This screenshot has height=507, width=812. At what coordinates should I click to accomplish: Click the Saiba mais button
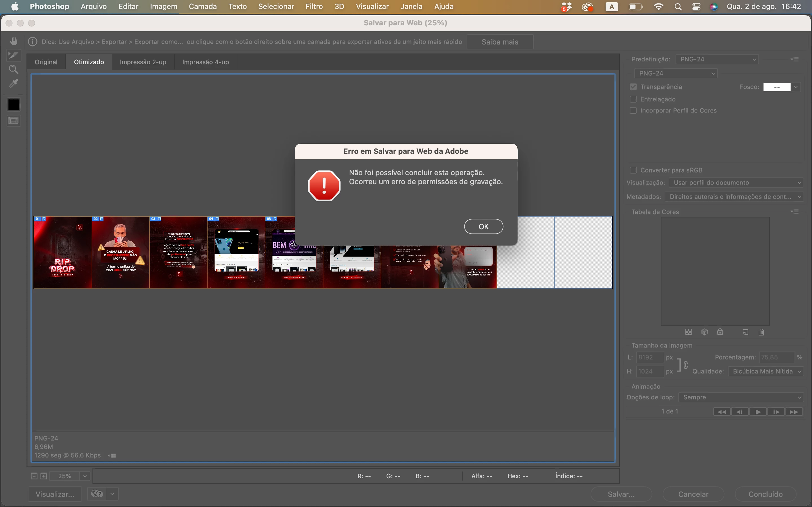pos(500,42)
